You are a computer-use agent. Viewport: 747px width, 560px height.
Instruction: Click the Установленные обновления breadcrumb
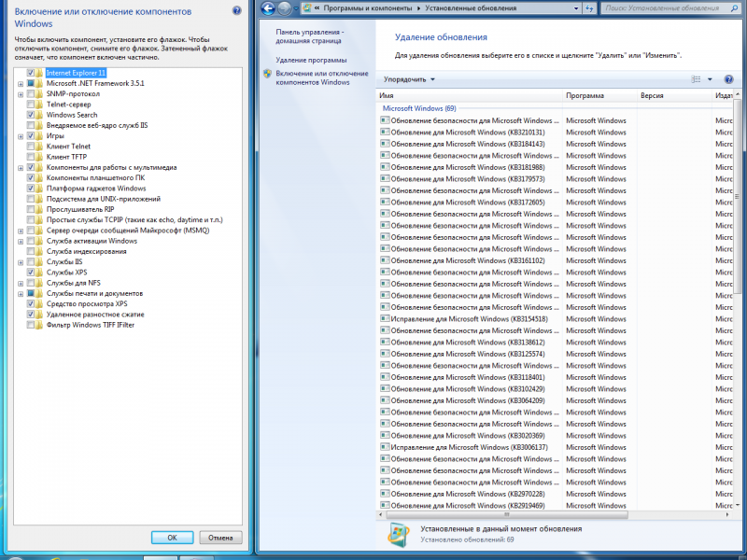click(x=471, y=8)
